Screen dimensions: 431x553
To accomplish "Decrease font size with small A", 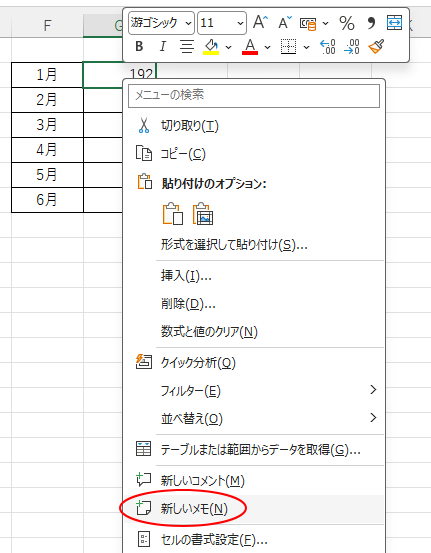I will tap(285, 23).
